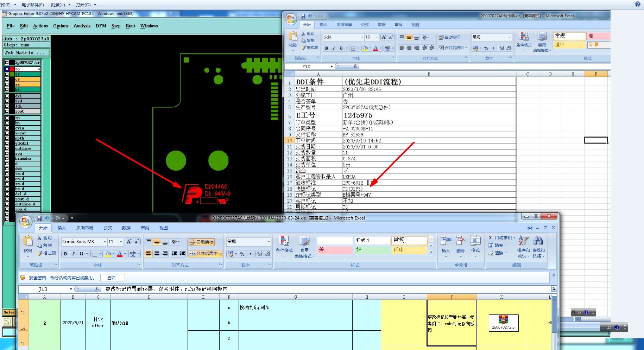Click the 好 (Good) cell style in lower Excel
Viewport: 644px width, 350px height.
[x=372, y=250]
